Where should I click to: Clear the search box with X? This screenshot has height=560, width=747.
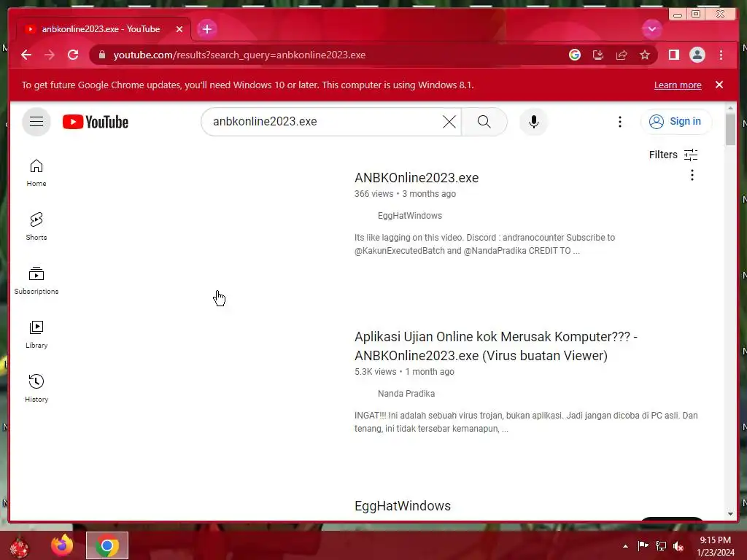click(449, 122)
